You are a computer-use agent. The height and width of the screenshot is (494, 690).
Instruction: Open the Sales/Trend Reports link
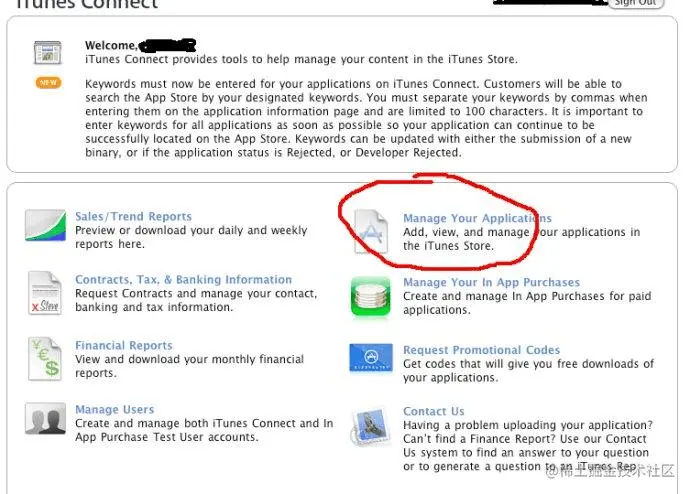point(133,216)
